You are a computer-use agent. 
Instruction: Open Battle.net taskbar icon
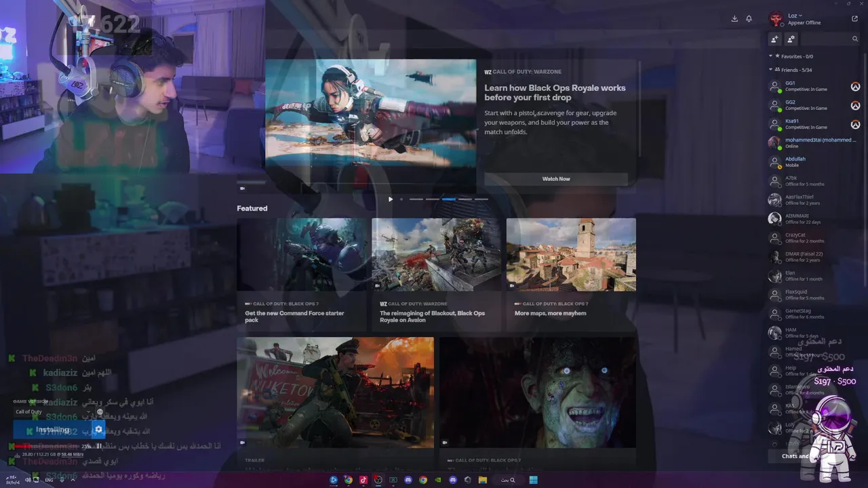point(333,480)
